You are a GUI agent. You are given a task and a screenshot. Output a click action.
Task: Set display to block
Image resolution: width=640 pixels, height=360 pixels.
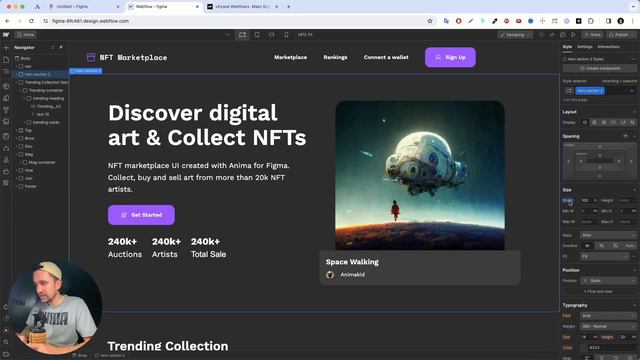(585, 122)
